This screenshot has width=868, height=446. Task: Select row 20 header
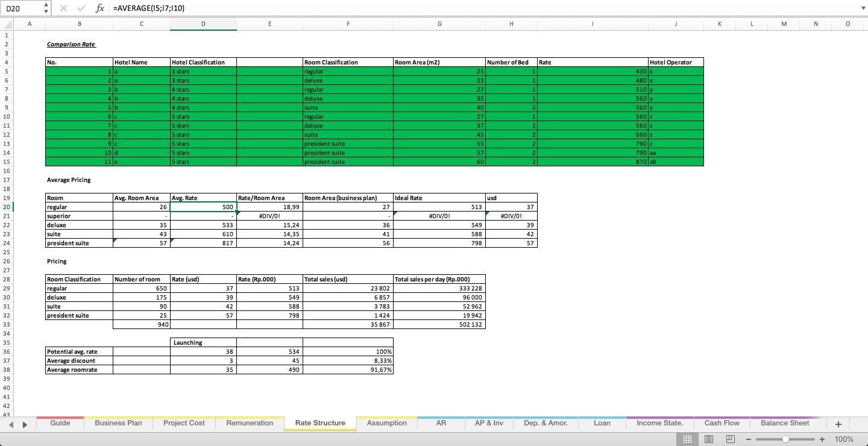click(x=6, y=207)
